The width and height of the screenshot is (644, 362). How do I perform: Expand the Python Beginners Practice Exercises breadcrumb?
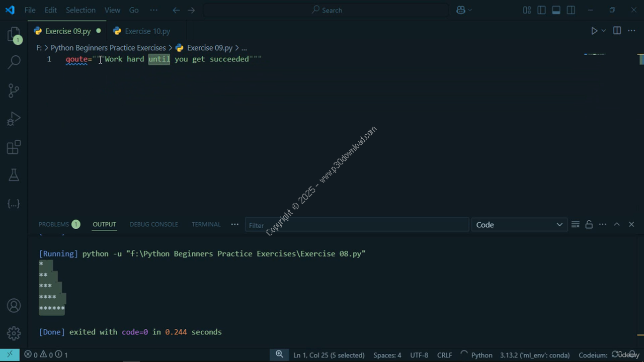(x=108, y=48)
